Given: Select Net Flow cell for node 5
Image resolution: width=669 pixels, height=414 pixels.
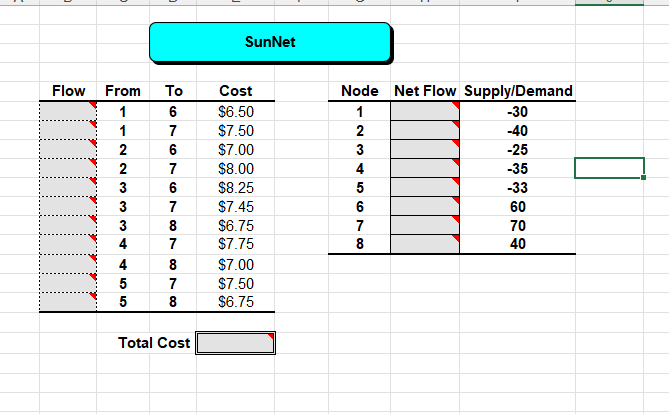Looking at the screenshot, I should click(x=425, y=187).
